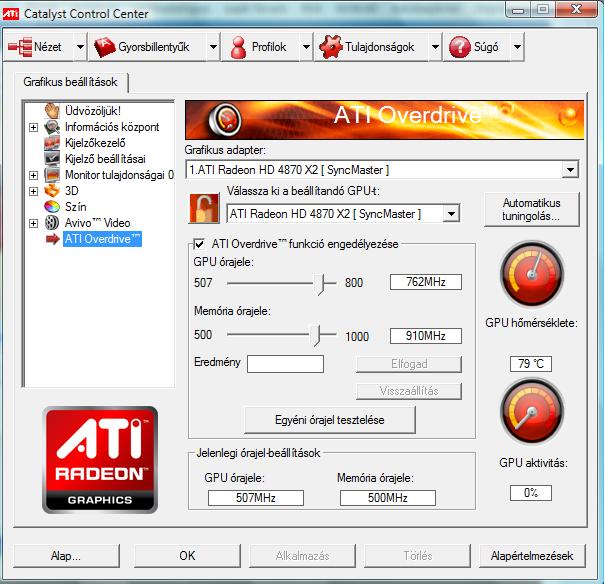Click the Eredmény text field

tap(285, 364)
